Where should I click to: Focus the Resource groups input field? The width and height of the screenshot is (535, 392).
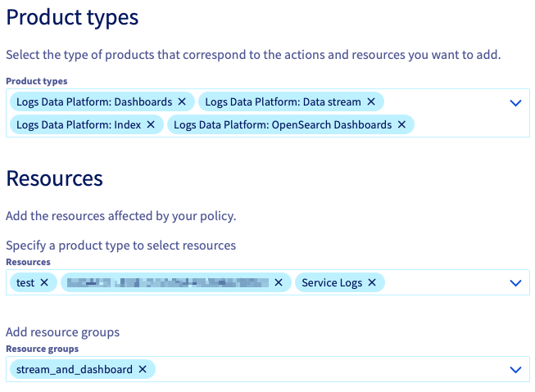point(268,369)
